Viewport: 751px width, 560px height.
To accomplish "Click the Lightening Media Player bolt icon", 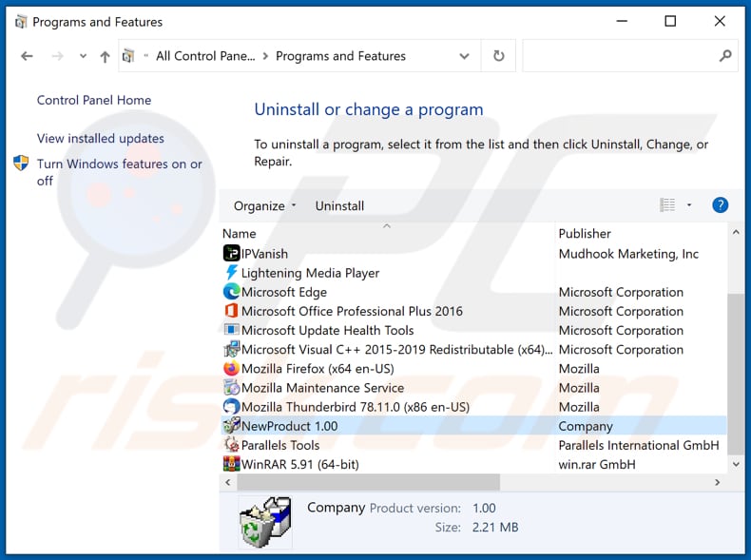I will pos(231,272).
